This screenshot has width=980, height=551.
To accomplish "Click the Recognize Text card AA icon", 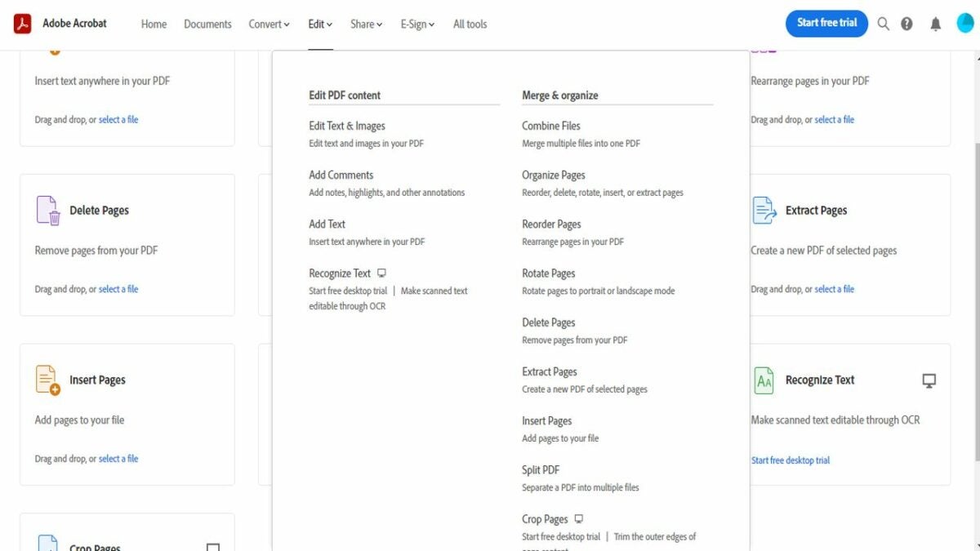I will pyautogui.click(x=764, y=380).
